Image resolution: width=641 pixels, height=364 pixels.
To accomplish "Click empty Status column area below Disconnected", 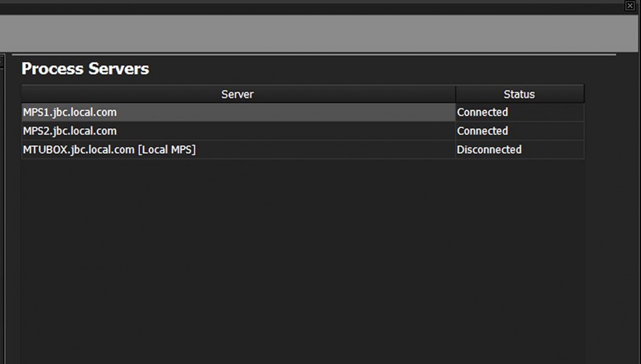I will click(520, 262).
